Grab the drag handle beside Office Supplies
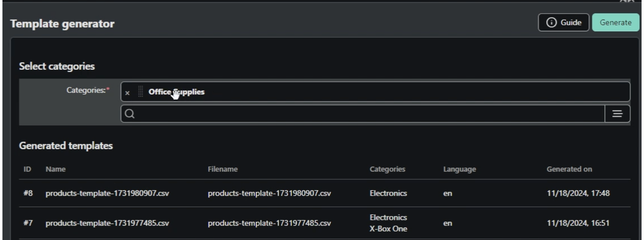The width and height of the screenshot is (644, 240). click(x=140, y=92)
